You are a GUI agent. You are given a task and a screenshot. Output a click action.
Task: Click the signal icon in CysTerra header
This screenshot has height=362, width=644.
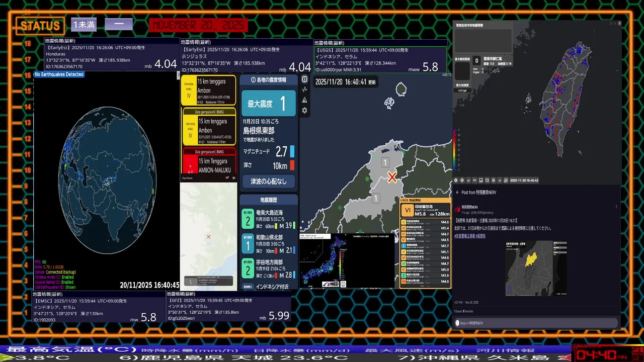[x=227, y=178]
